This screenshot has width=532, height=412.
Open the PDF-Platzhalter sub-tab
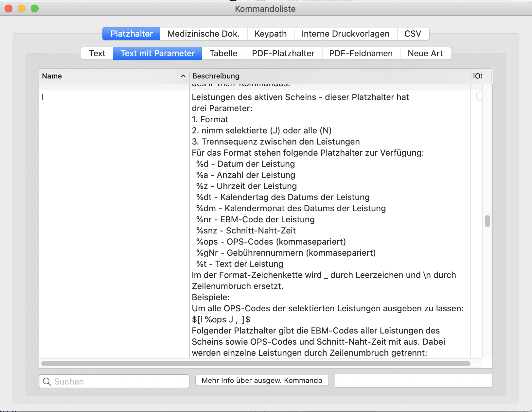pyautogui.click(x=283, y=53)
